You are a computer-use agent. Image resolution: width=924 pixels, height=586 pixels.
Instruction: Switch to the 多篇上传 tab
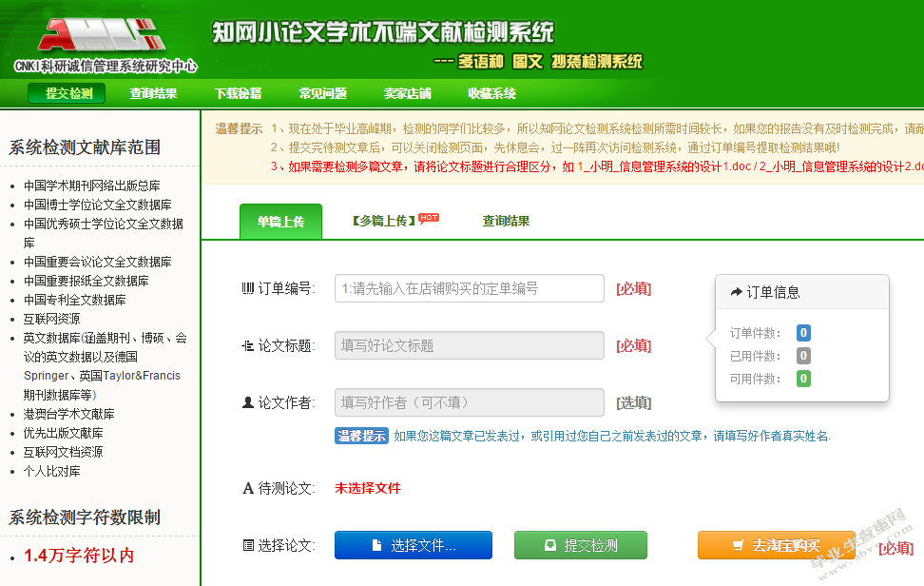pyautogui.click(x=384, y=221)
